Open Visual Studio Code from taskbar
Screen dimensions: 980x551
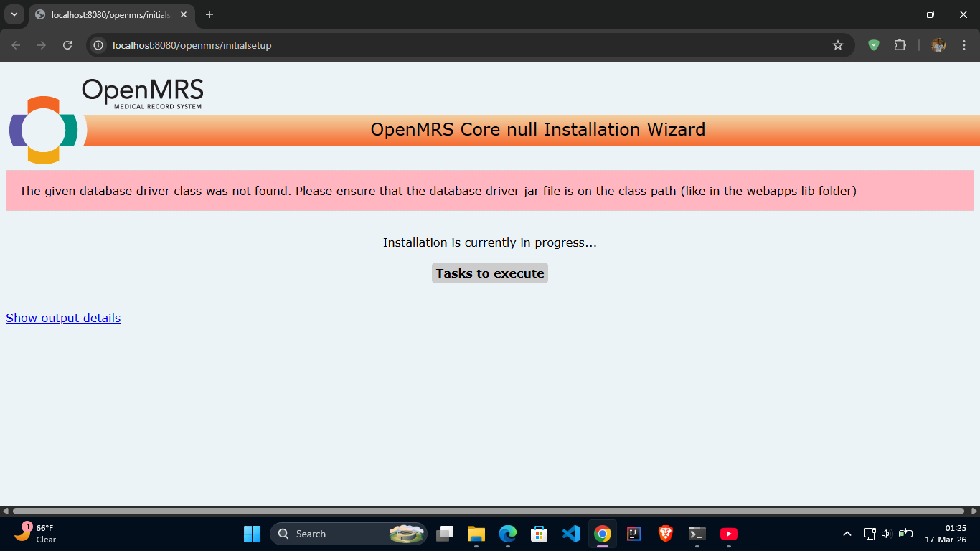pos(570,534)
